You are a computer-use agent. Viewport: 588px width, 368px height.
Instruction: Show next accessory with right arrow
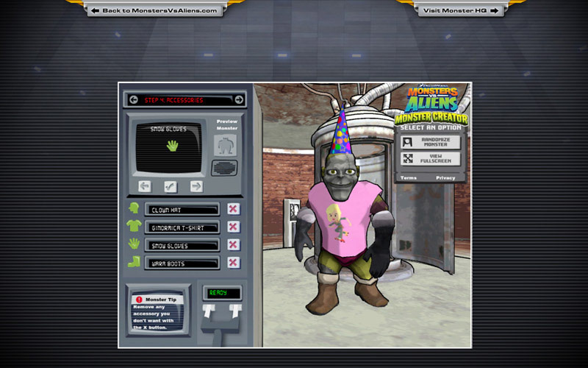(x=196, y=186)
